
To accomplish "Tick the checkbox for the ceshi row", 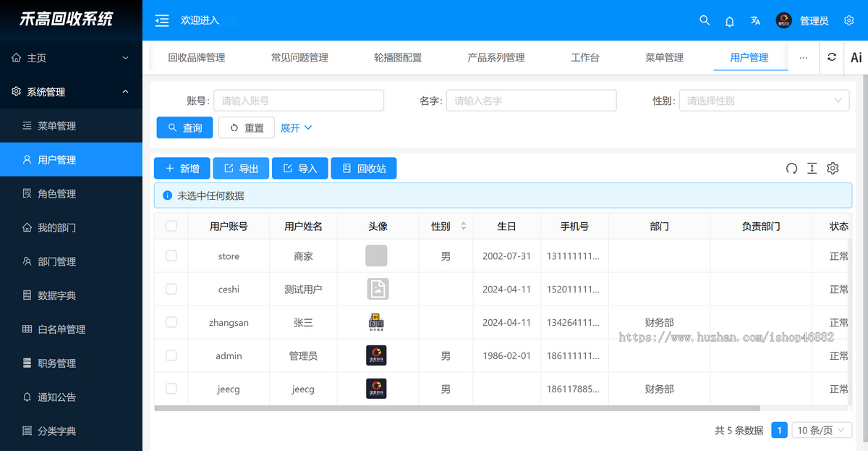I will pyautogui.click(x=171, y=289).
